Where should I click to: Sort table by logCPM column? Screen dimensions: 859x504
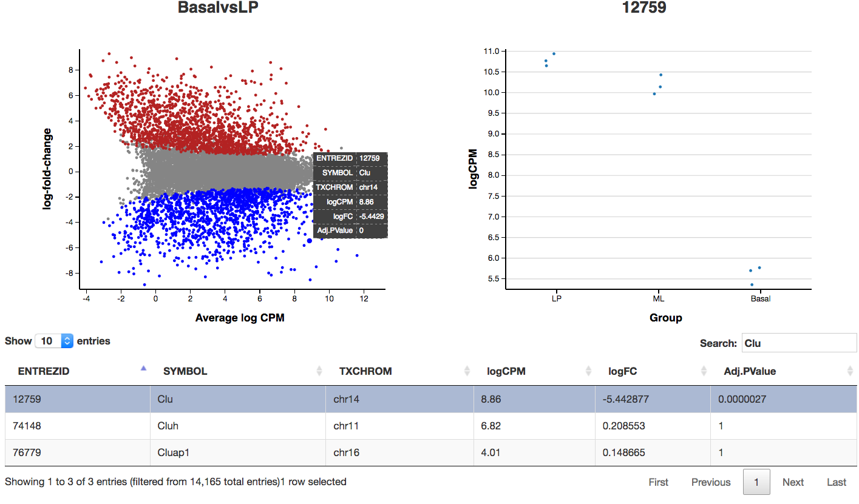[x=506, y=371]
